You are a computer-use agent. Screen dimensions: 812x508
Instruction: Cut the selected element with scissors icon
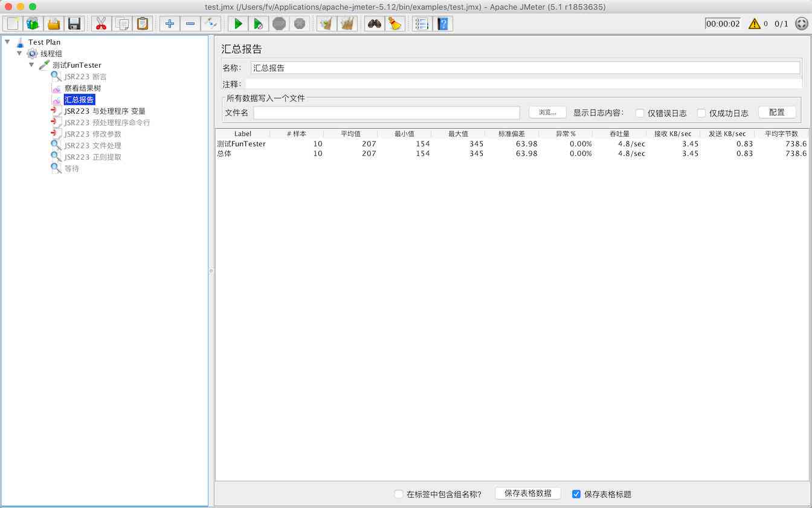(x=101, y=24)
